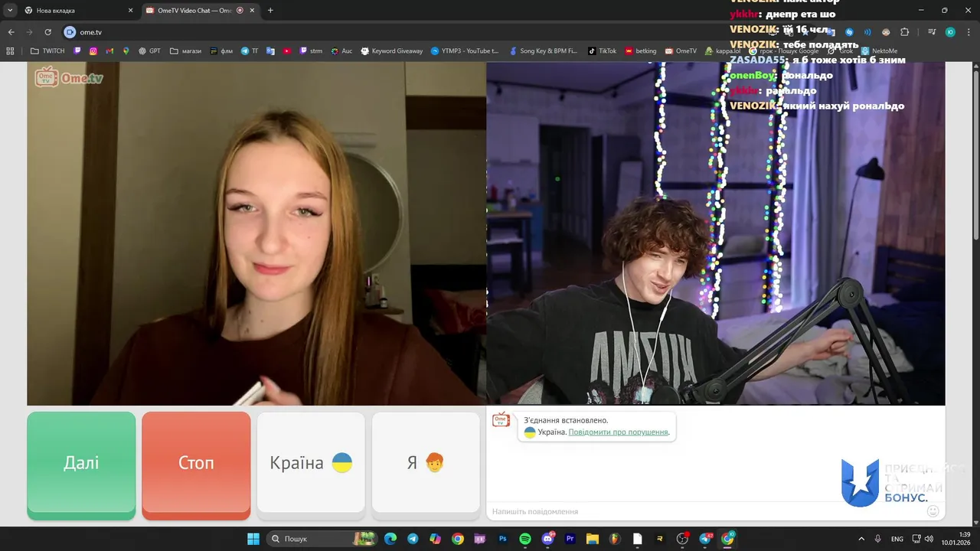
Task: Open the Я gender selector
Action: [426, 463]
